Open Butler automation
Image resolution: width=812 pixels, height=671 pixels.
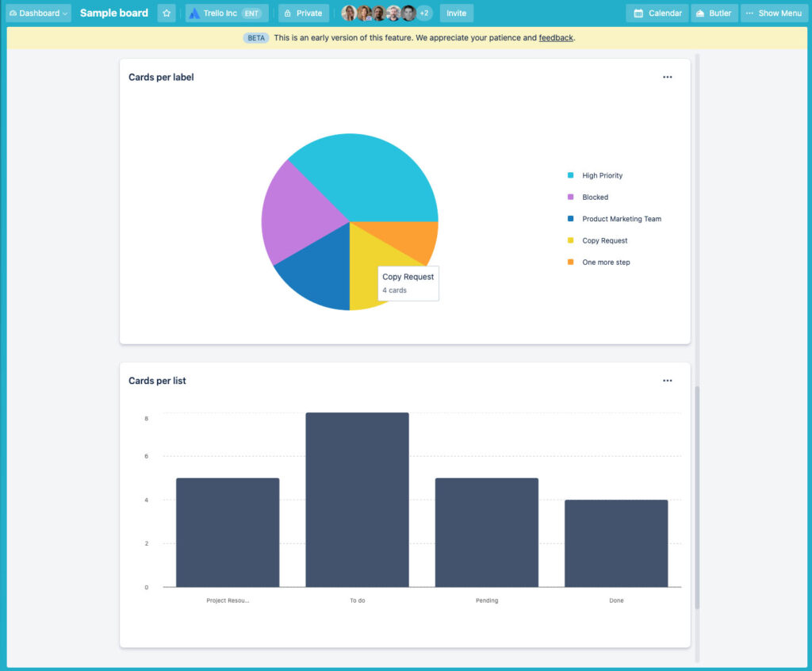click(713, 13)
